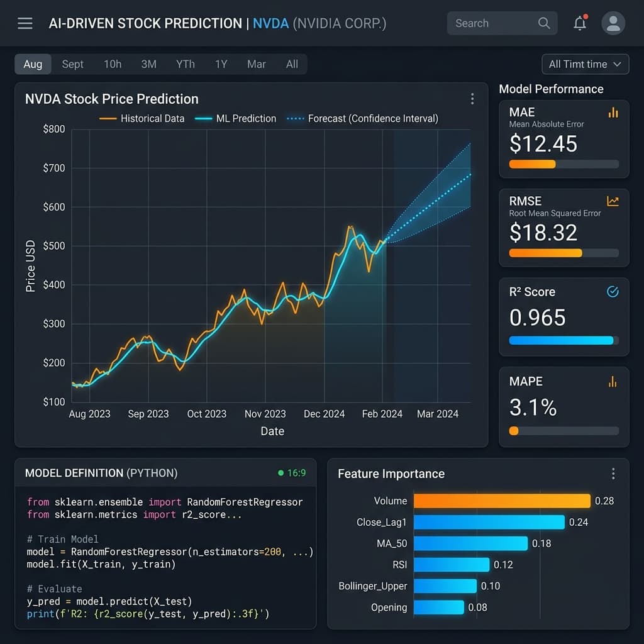
Task: Click the Dec 2024 axis label
Action: click(324, 414)
